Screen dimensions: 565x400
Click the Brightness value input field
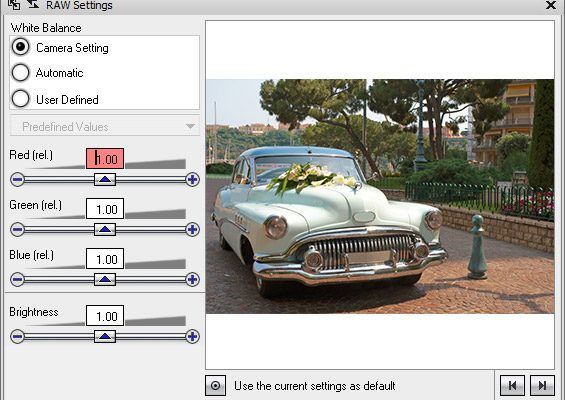[x=105, y=316]
